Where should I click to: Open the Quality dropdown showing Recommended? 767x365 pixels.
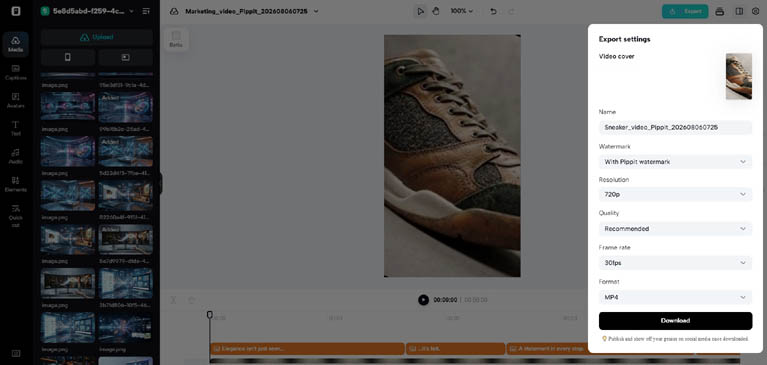[x=675, y=228]
